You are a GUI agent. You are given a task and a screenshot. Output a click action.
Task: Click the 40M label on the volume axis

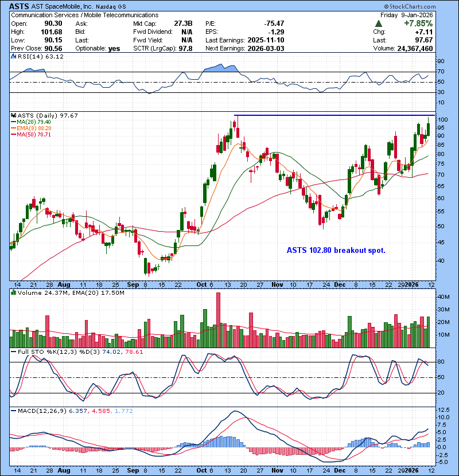coord(444,297)
